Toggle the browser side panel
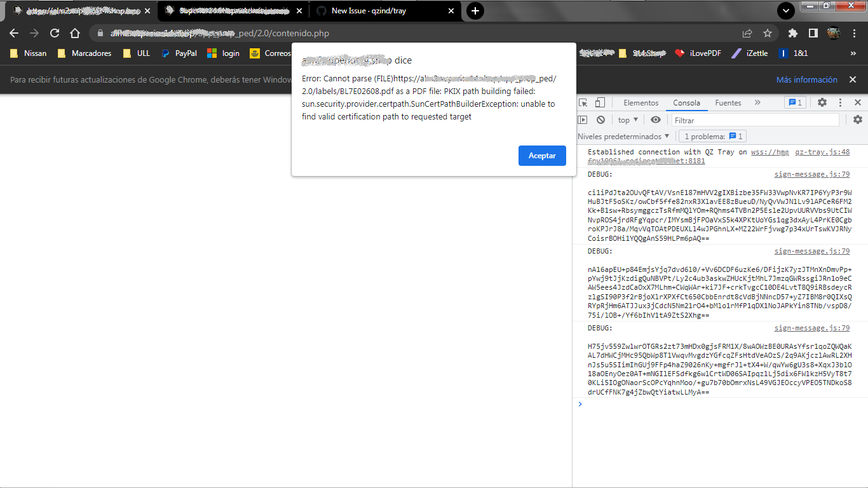This screenshot has width=868, height=488. click(813, 33)
